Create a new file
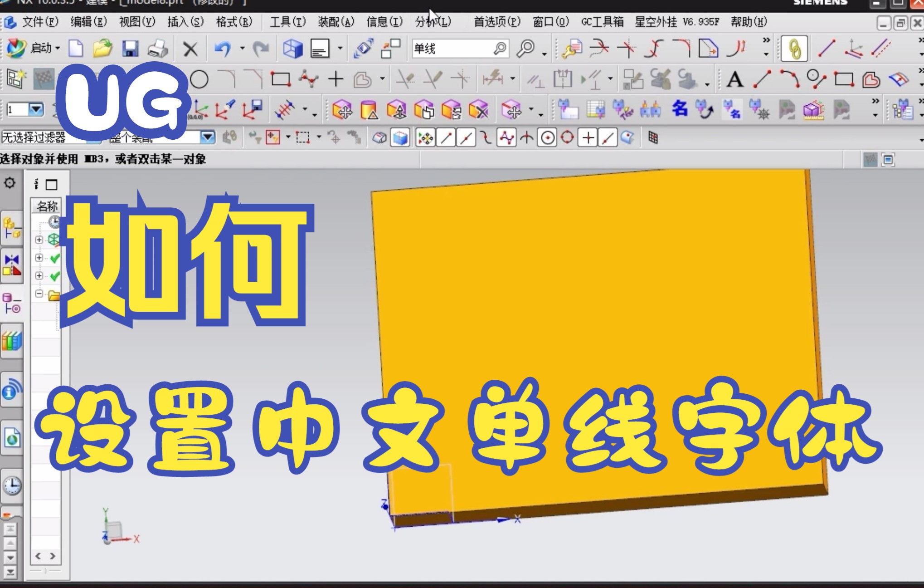 [76, 49]
